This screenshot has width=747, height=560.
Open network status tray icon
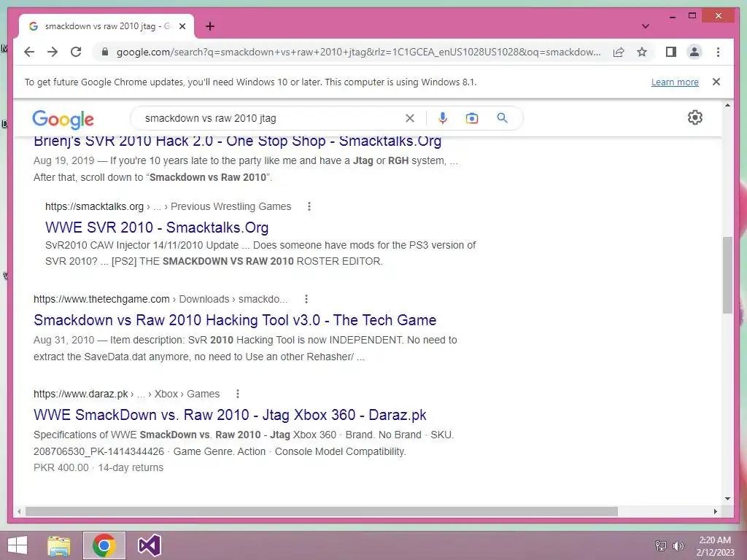coord(660,545)
